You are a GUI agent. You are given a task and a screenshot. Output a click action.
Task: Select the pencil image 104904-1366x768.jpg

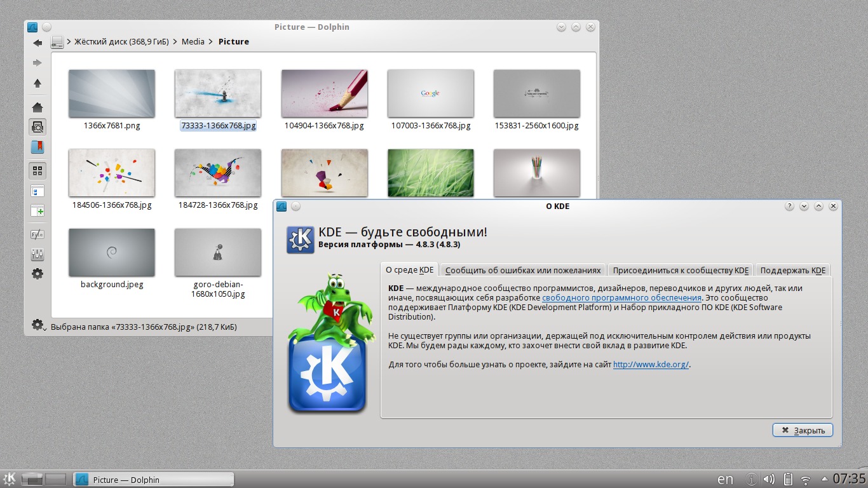click(x=324, y=94)
